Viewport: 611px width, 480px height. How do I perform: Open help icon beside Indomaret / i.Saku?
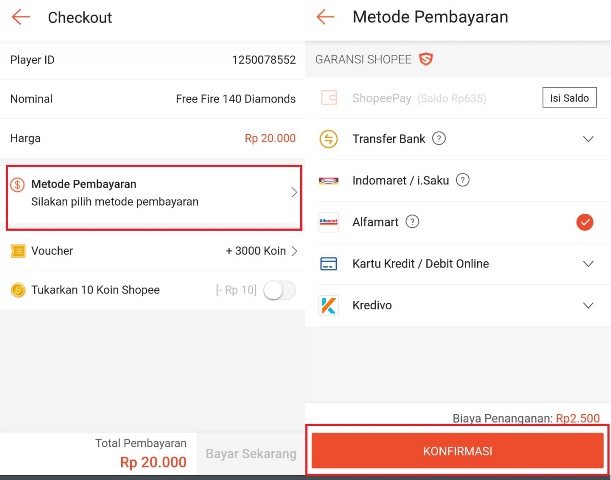463,180
